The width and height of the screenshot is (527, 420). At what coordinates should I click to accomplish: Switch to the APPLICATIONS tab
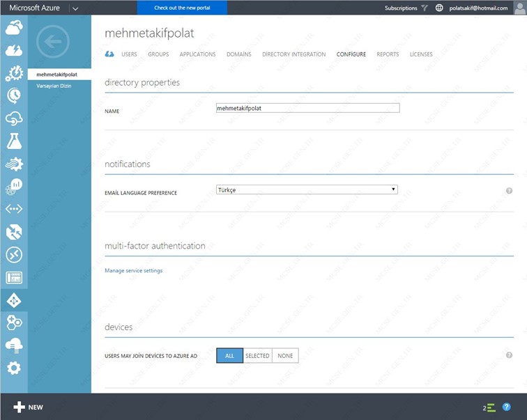click(198, 54)
